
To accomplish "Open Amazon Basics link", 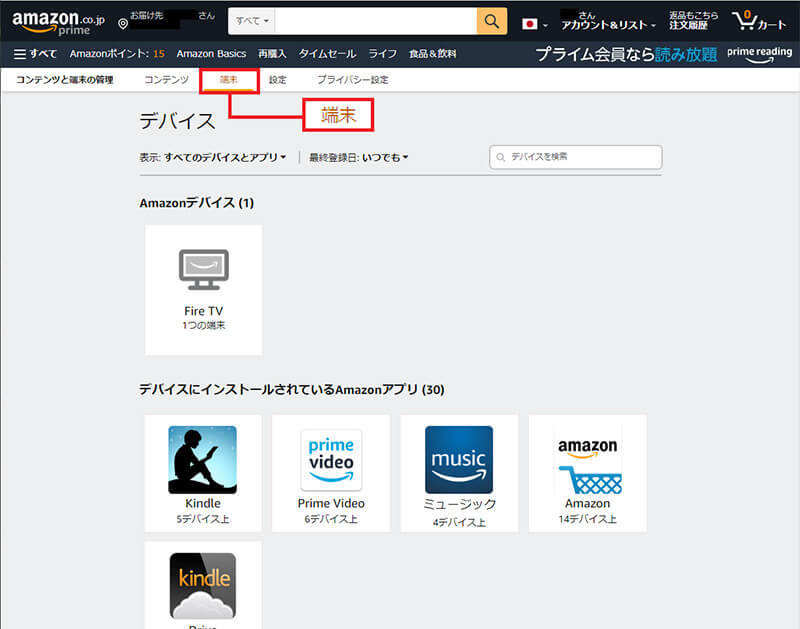I will tap(211, 54).
